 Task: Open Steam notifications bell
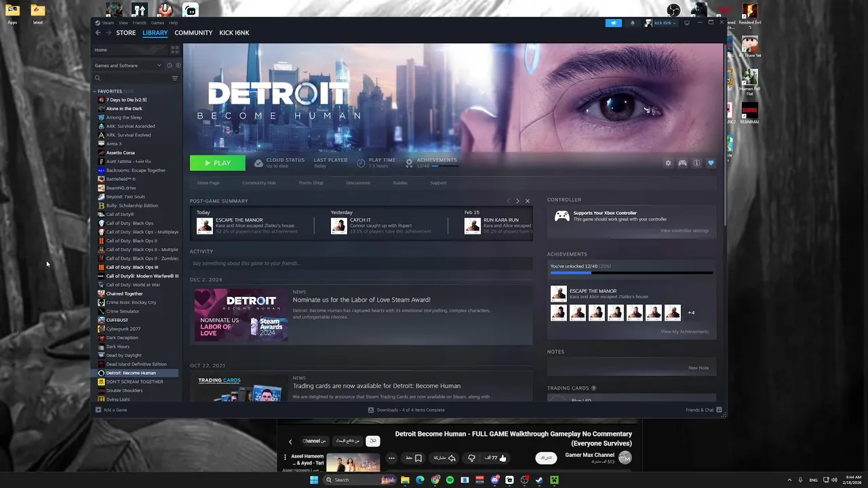(633, 22)
